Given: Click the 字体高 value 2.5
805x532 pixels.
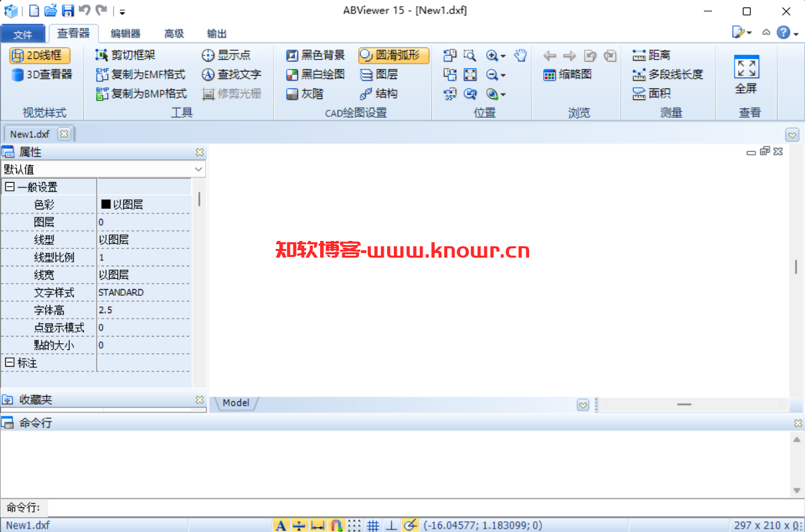Looking at the screenshot, I should 105,310.
